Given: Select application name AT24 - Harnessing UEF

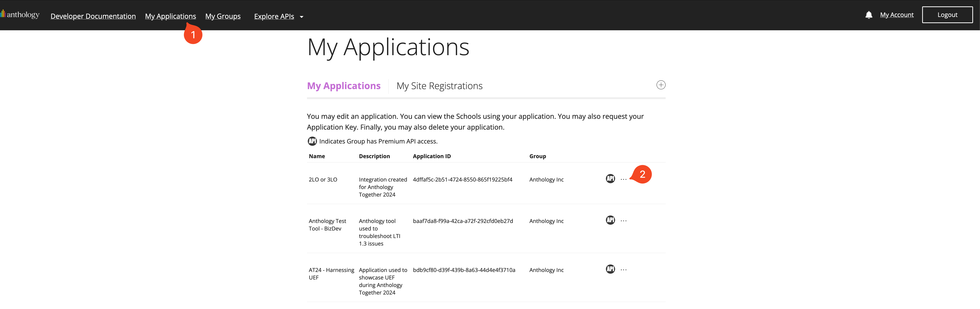Looking at the screenshot, I should pyautogui.click(x=331, y=274).
